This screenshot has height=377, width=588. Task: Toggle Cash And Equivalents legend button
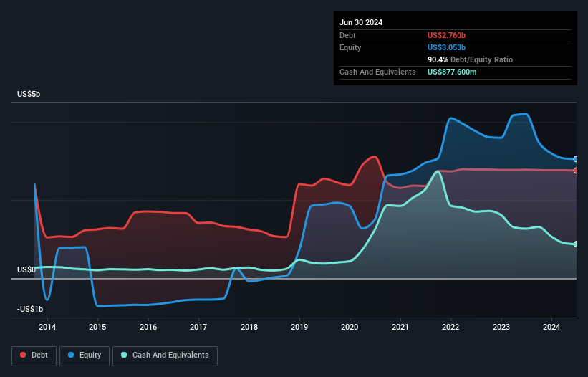tap(165, 355)
